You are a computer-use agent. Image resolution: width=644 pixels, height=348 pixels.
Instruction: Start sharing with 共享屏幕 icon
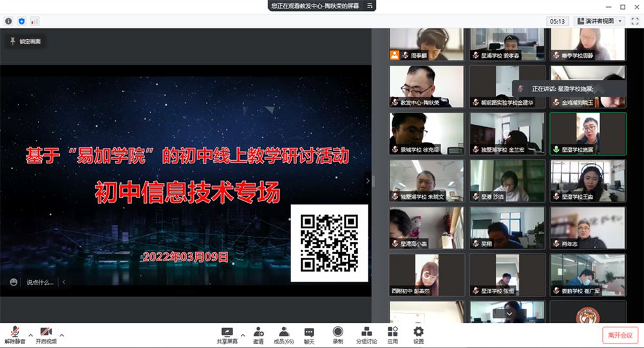tap(227, 335)
